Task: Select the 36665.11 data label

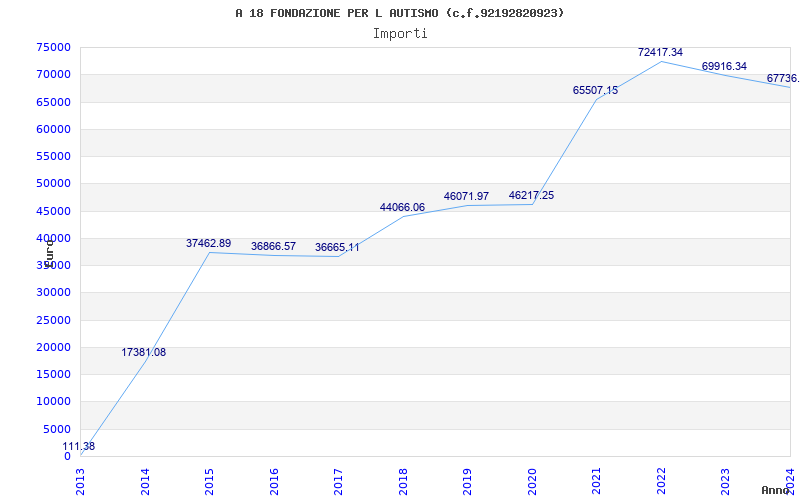Action: tap(337, 247)
